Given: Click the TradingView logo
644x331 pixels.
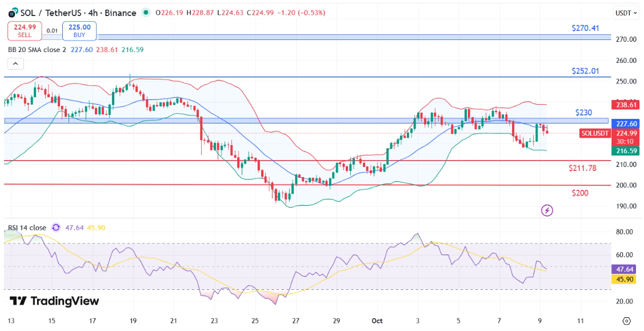Looking at the screenshot, I should 54,301.
